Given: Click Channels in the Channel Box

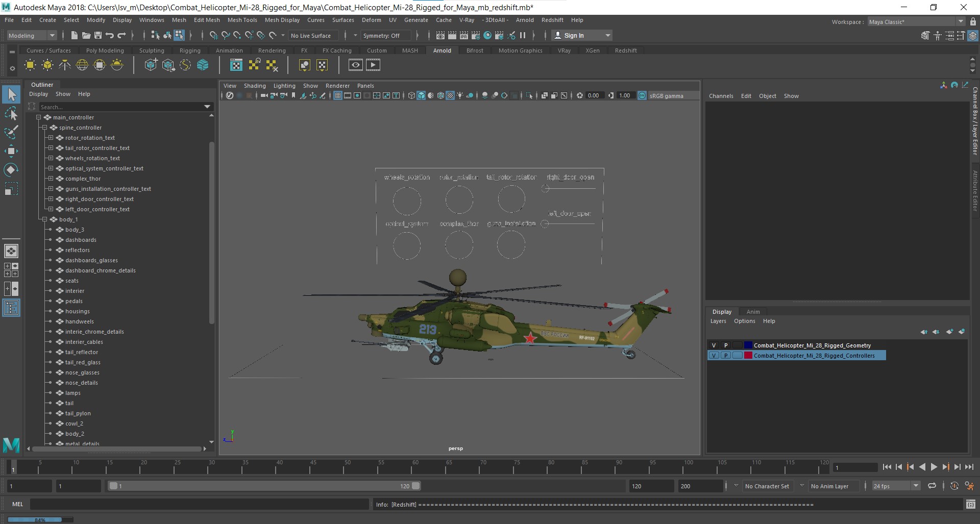Looking at the screenshot, I should [721, 96].
